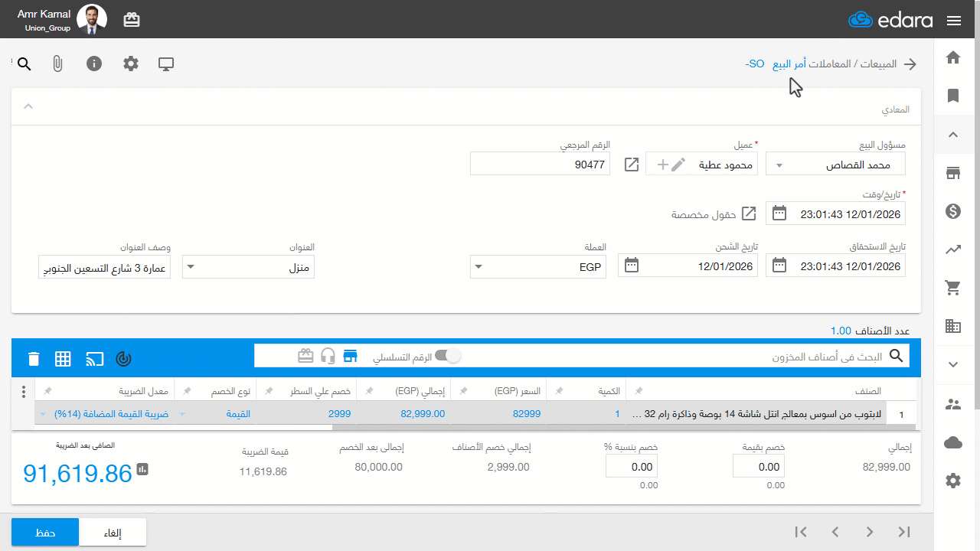Open calendar for تاريخ الشحن field
This screenshot has width=980, height=551.
coord(632,266)
